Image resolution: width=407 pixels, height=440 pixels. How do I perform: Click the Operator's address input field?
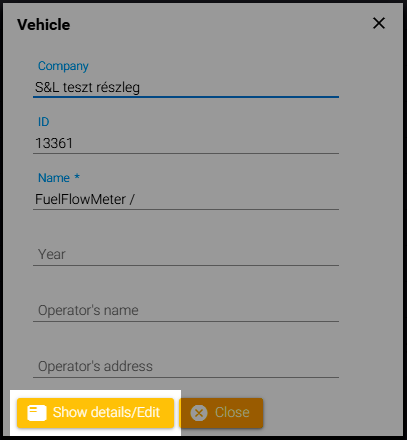(x=186, y=367)
